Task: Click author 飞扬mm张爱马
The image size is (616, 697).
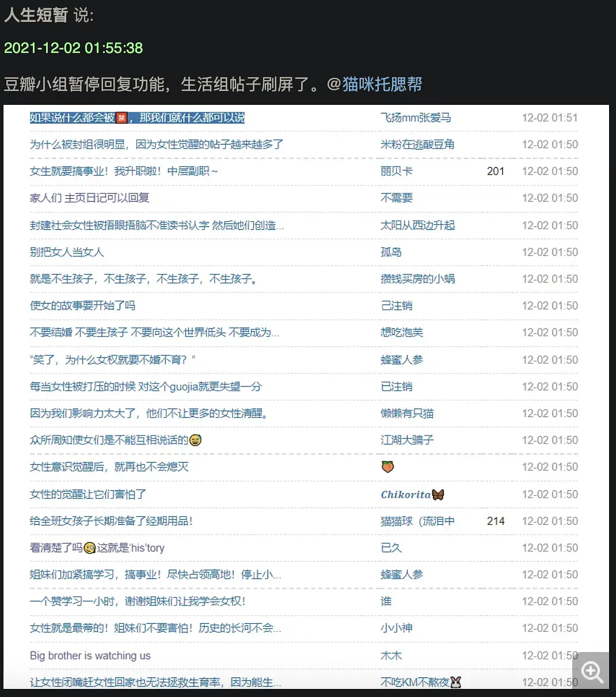Action: [x=415, y=118]
